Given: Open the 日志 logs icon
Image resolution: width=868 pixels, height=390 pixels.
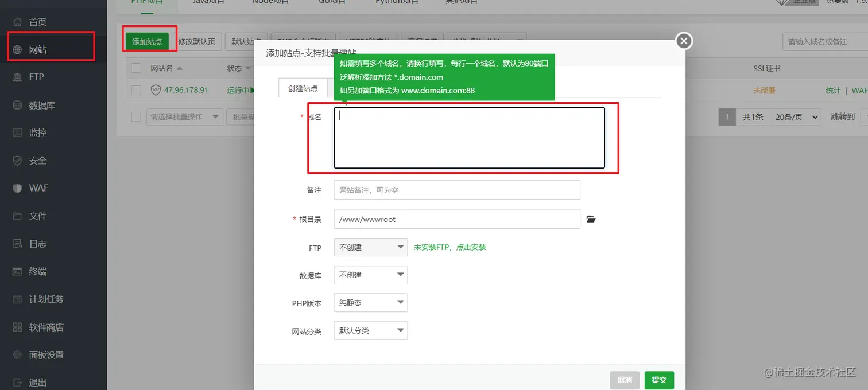Looking at the screenshot, I should click(x=17, y=244).
